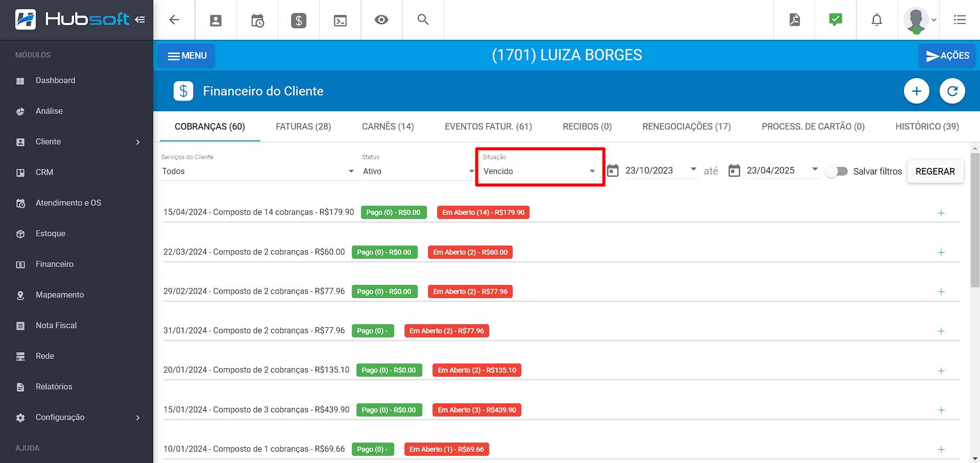This screenshot has height=463, width=980.
Task: Toggle the Salvar filtros switch
Action: coord(837,172)
